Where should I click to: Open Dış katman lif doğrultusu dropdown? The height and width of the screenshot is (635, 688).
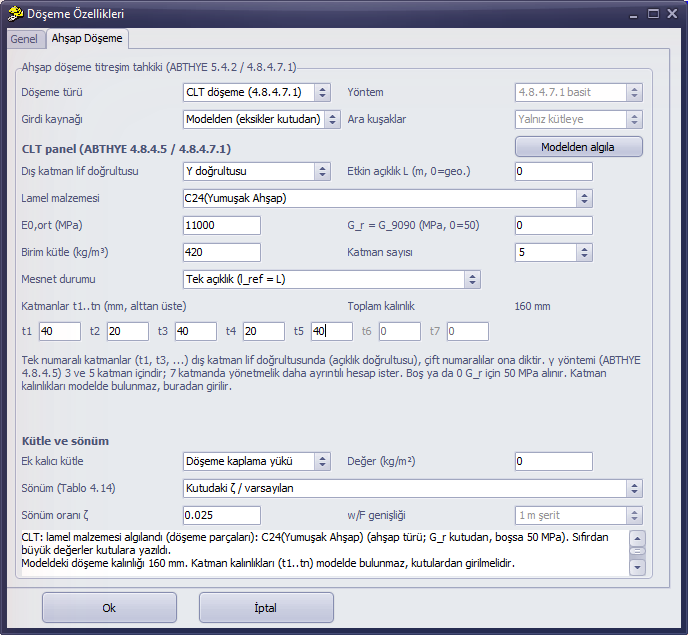point(257,171)
